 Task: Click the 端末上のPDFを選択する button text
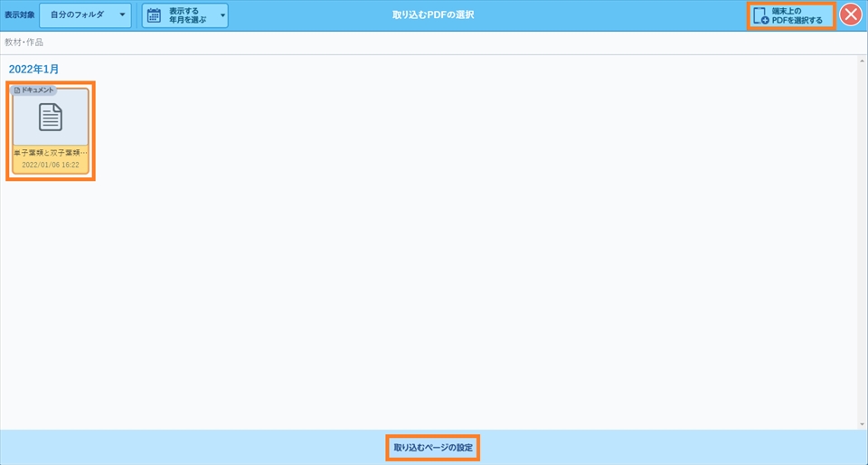click(797, 15)
